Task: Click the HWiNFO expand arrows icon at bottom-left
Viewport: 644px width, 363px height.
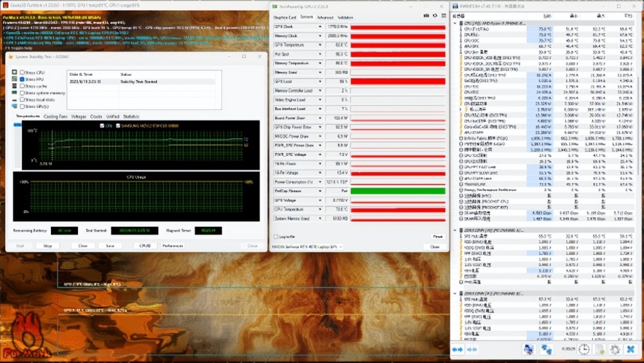Action: (x=457, y=349)
